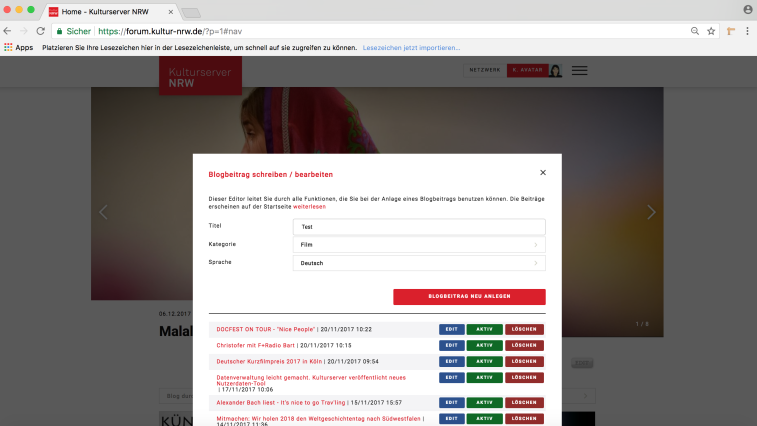The height and width of the screenshot is (426, 757).
Task: Toggle AKTIV for Deutscher Kurzfilmpreis 2017
Action: click(x=484, y=361)
